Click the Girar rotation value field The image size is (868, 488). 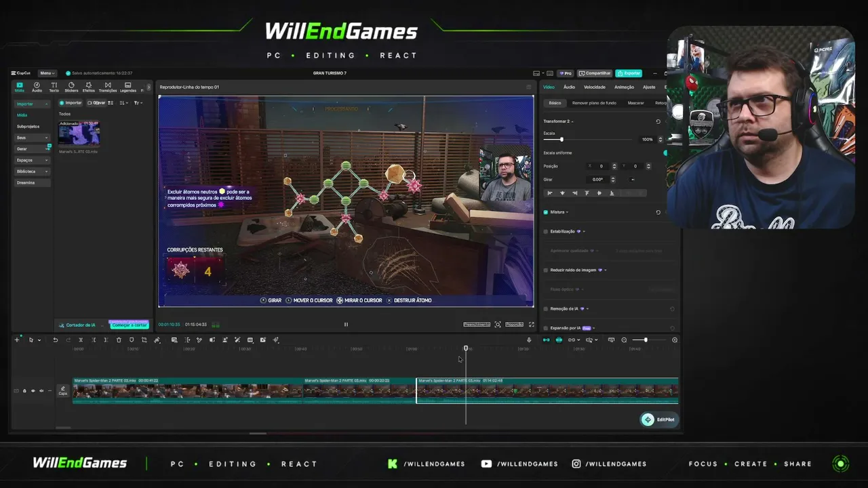tap(599, 180)
